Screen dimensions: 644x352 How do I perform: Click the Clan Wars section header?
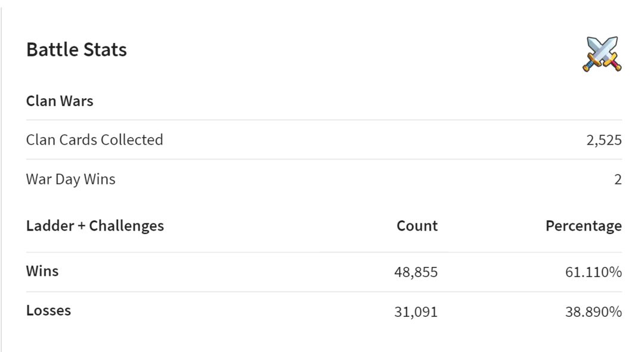(60, 101)
